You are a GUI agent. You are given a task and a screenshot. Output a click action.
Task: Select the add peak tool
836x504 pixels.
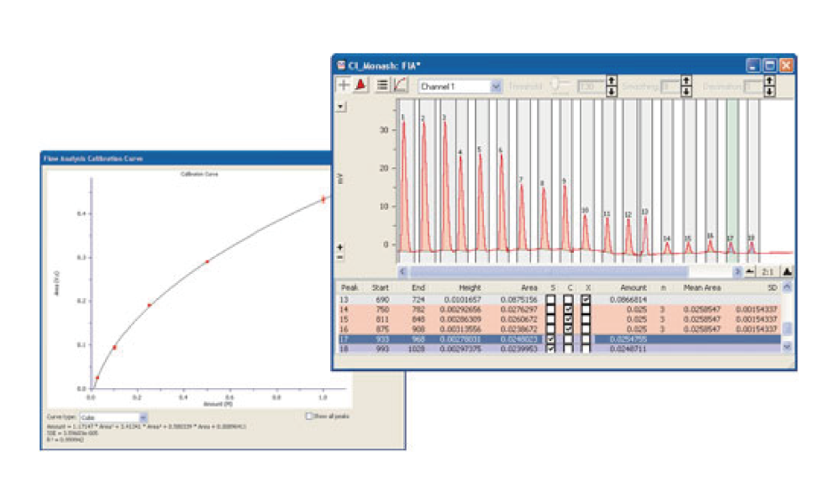click(345, 84)
